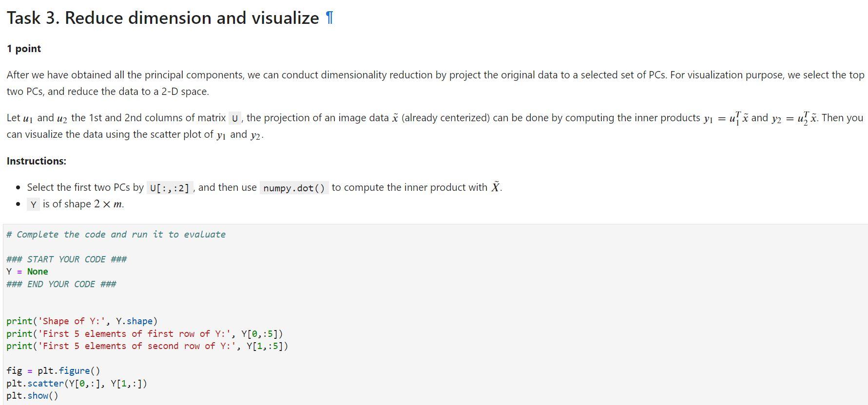Click the 'Complete the code' comment line
The image size is (868, 405).
(116, 235)
